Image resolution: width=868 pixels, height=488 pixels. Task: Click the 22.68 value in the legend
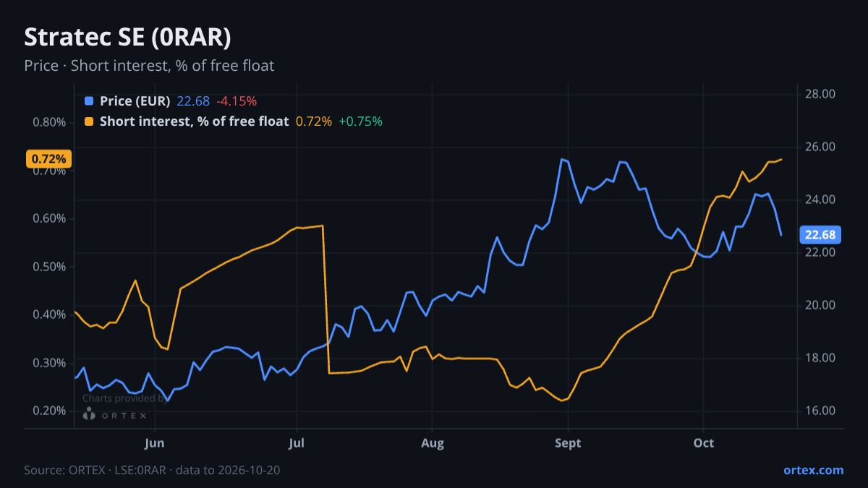pos(193,101)
